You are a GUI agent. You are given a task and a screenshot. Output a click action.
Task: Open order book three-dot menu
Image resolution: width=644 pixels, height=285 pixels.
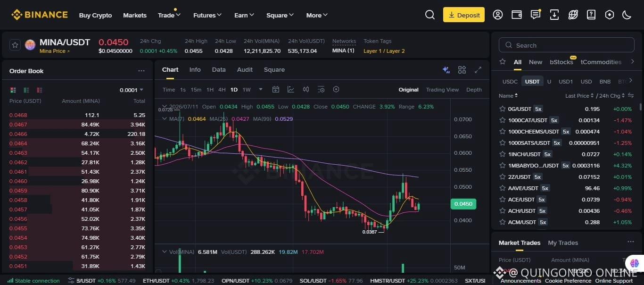tap(141, 71)
